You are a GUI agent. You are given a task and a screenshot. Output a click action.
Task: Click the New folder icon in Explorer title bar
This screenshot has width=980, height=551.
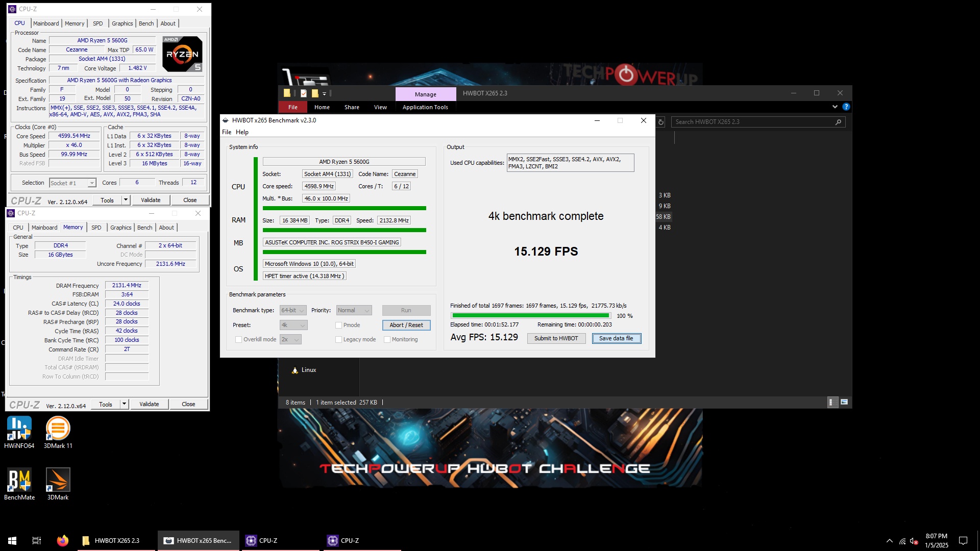coord(315,93)
